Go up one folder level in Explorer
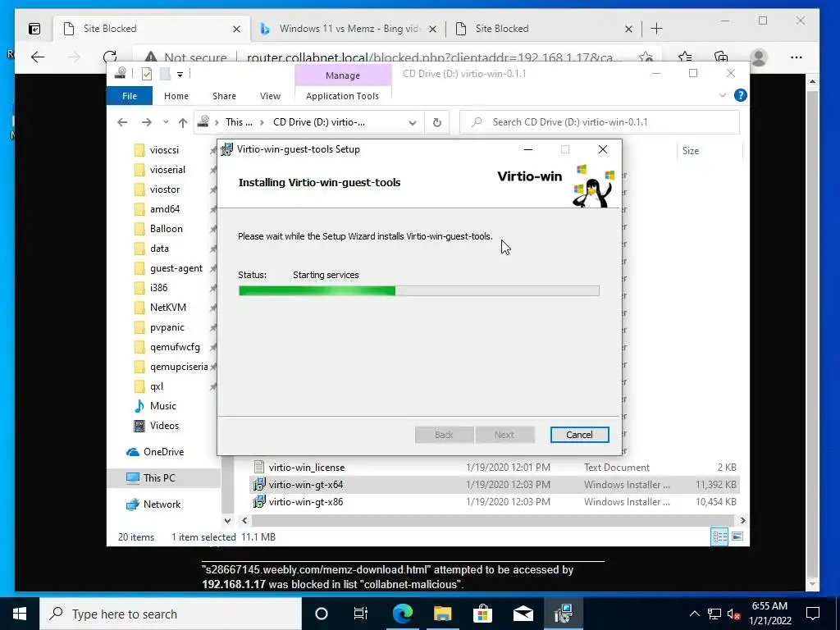 [183, 122]
